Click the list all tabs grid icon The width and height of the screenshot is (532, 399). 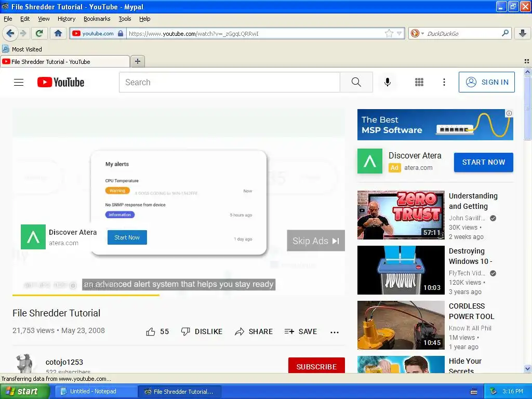point(527,61)
